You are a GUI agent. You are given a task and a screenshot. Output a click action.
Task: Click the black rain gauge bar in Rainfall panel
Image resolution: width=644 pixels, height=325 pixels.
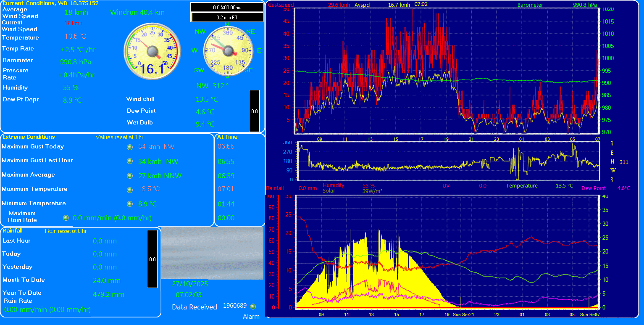pyautogui.click(x=152, y=259)
